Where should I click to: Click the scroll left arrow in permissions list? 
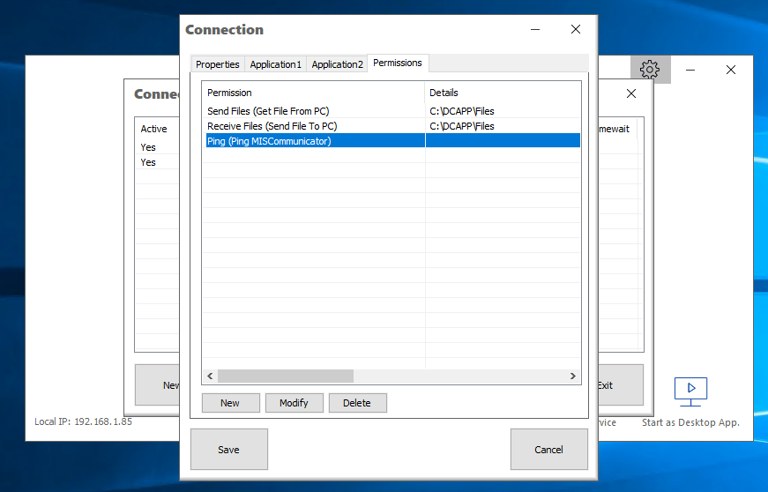click(210, 376)
